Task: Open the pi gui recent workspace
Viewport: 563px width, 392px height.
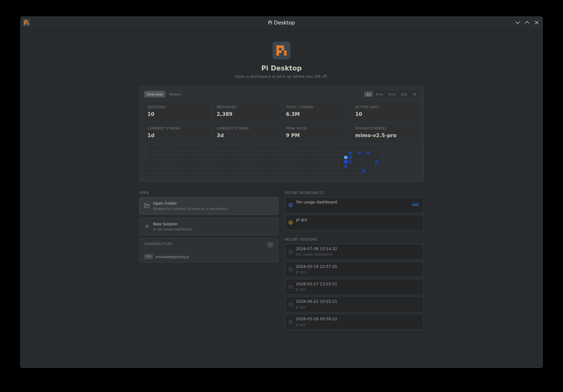Action: pyautogui.click(x=354, y=223)
